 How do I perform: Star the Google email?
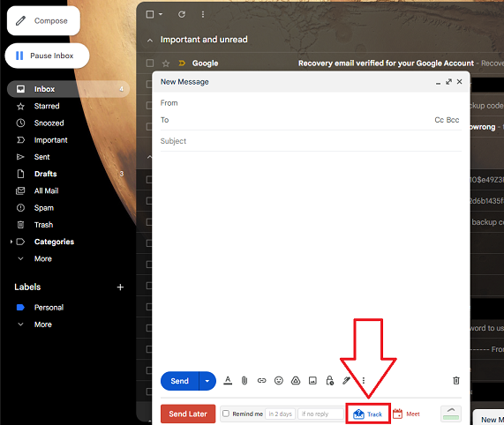pos(166,63)
